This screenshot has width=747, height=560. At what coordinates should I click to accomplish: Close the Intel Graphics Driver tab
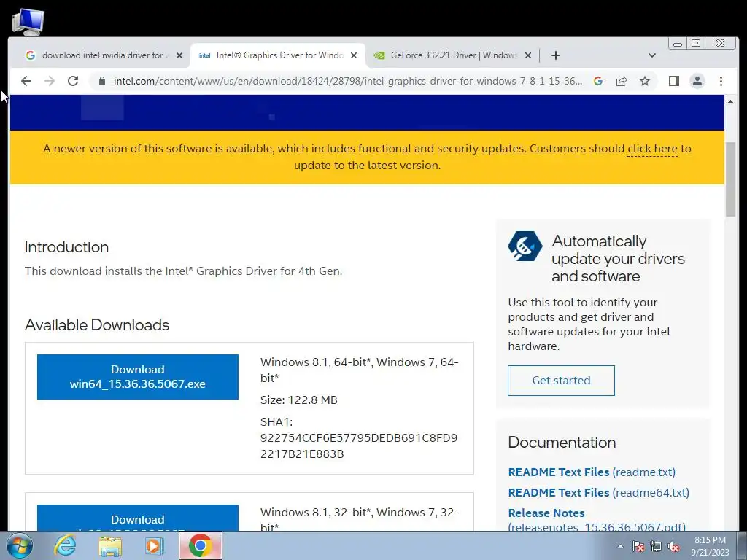(x=354, y=55)
